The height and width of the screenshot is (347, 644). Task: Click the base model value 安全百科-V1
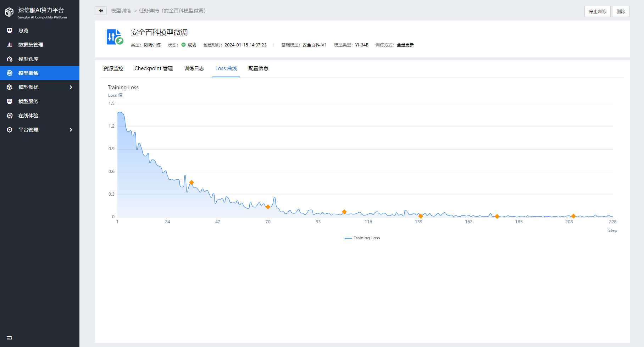coord(314,45)
